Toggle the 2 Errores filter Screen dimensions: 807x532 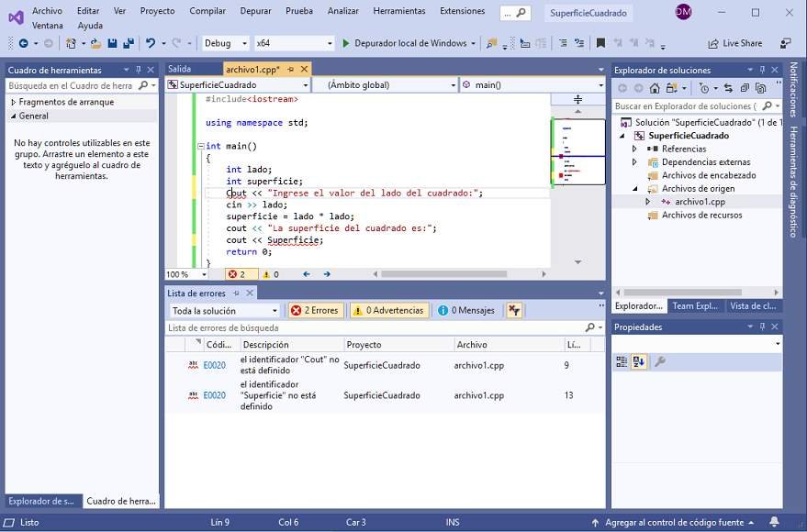314,310
